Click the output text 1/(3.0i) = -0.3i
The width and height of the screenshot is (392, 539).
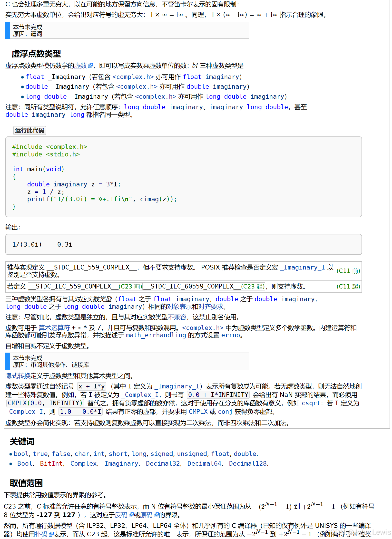tap(42, 244)
